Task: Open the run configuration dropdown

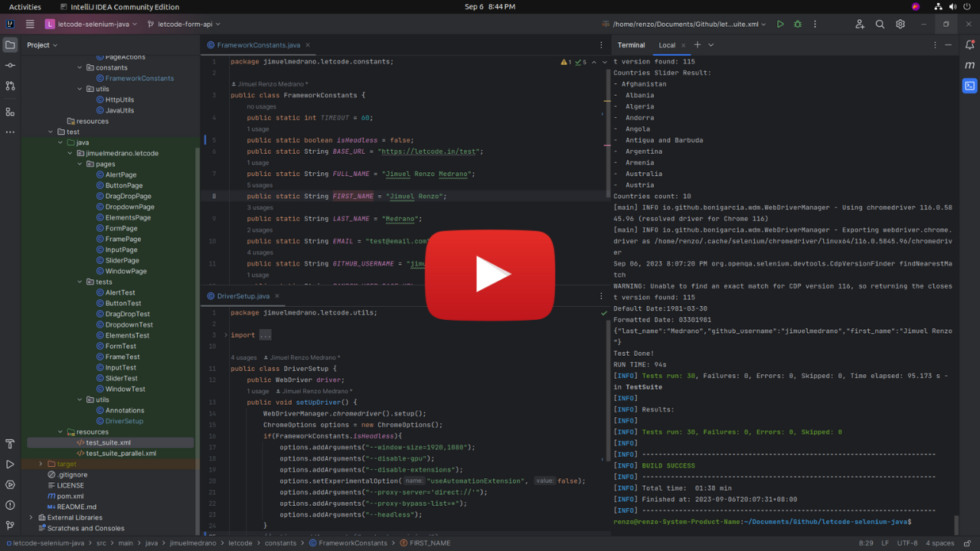Action: pos(684,24)
